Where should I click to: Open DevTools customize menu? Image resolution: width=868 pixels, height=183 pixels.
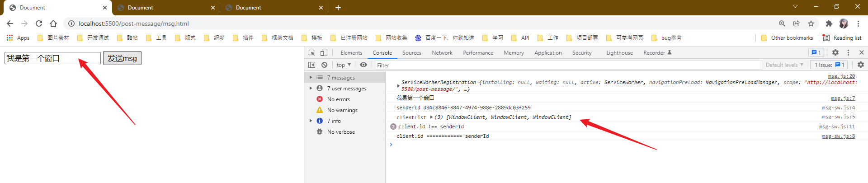point(848,53)
